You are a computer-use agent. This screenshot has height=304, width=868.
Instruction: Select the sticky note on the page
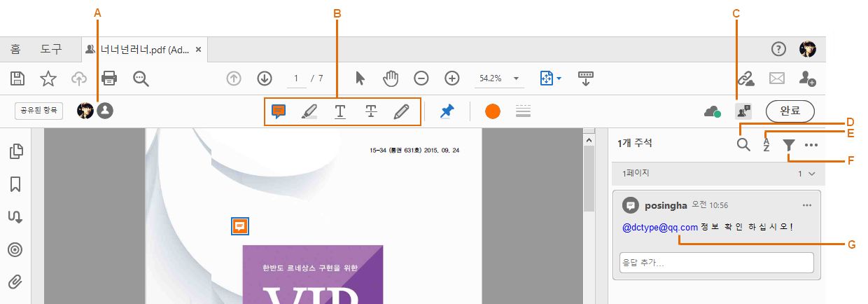point(239,226)
